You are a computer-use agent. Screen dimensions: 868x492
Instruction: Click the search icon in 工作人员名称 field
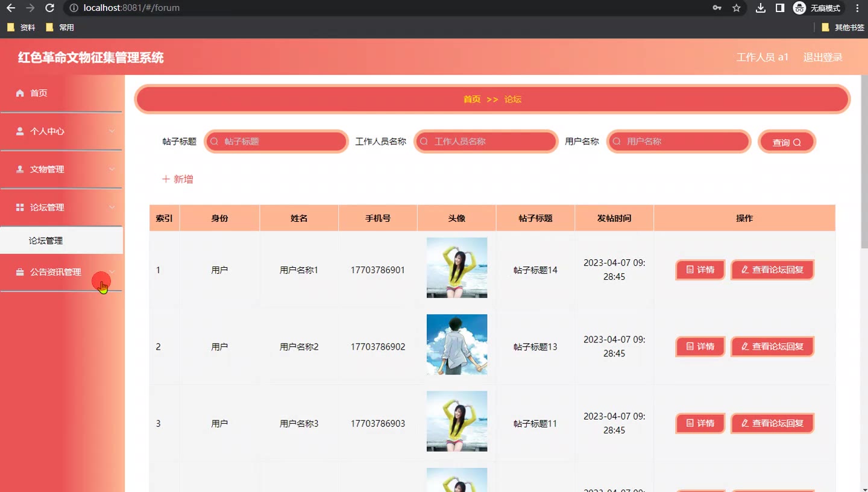(424, 141)
